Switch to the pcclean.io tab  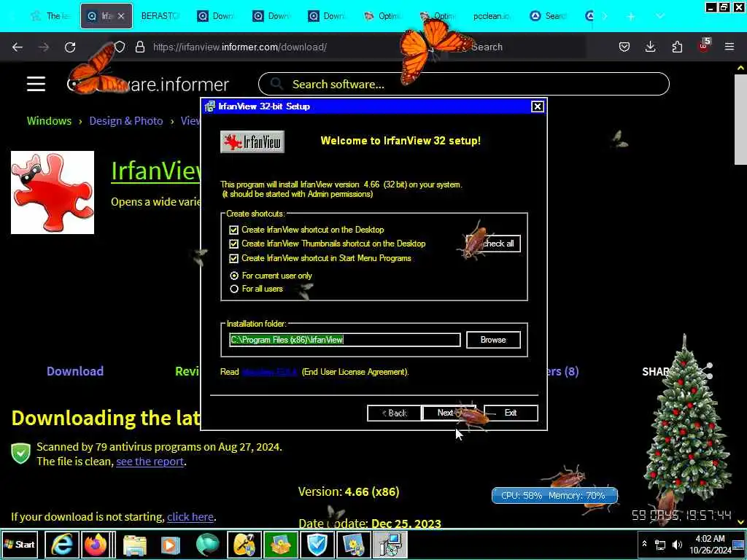point(491,16)
